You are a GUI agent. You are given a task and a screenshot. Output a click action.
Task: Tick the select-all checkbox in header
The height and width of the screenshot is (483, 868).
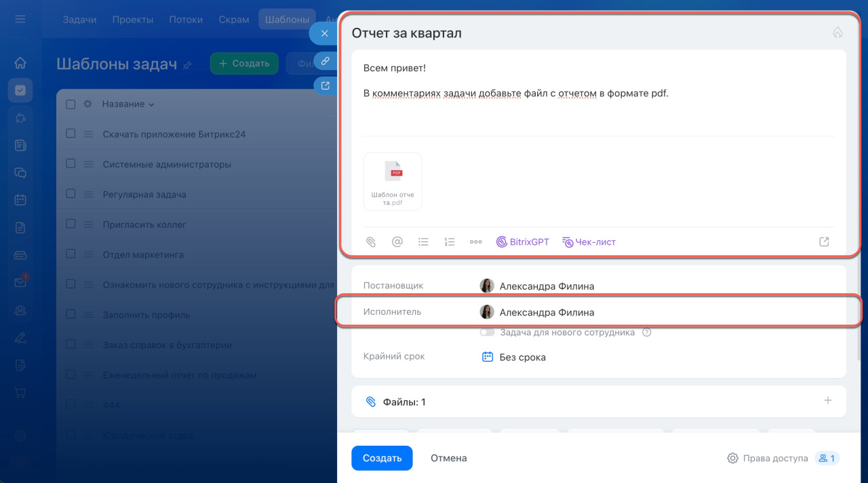pos(71,104)
